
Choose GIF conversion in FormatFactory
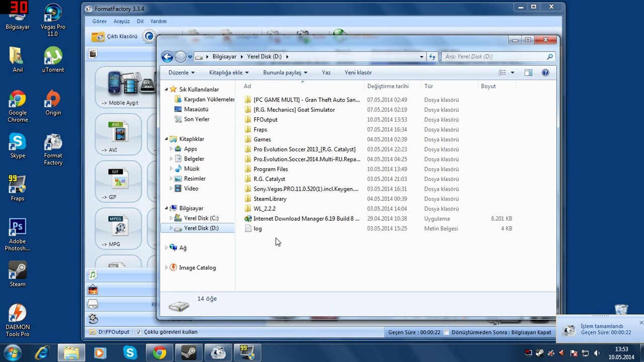(118, 182)
